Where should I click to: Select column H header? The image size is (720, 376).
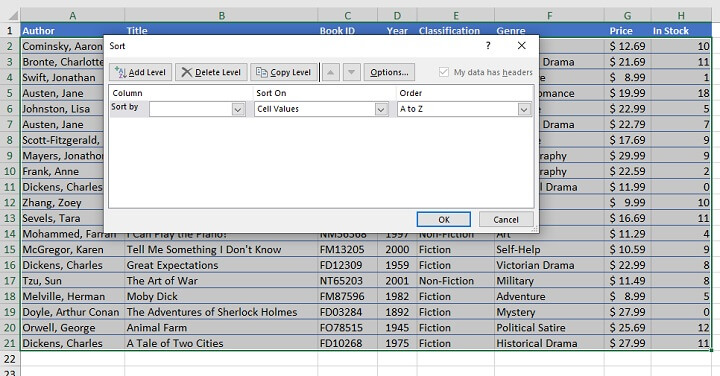681,16
